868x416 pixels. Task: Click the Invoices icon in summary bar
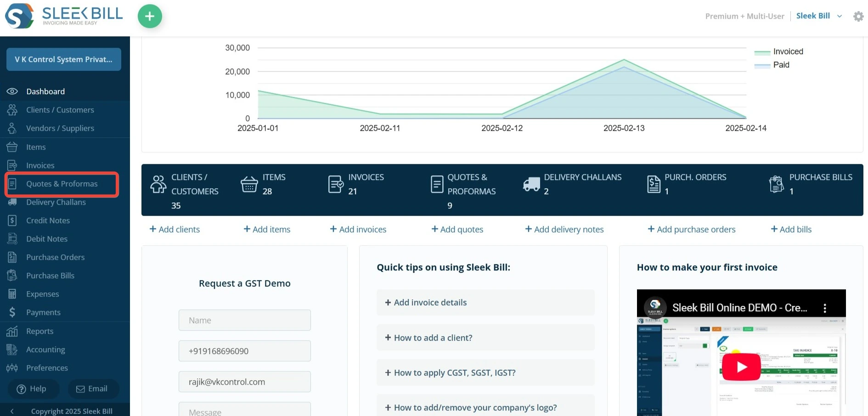coord(336,184)
